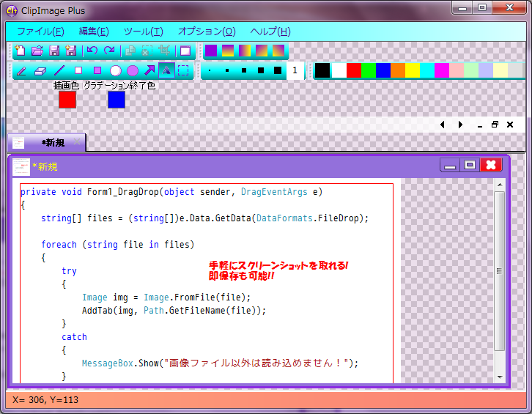Click the open file folder icon
Screen dimensions: 532x414
pyautogui.click(x=37, y=51)
